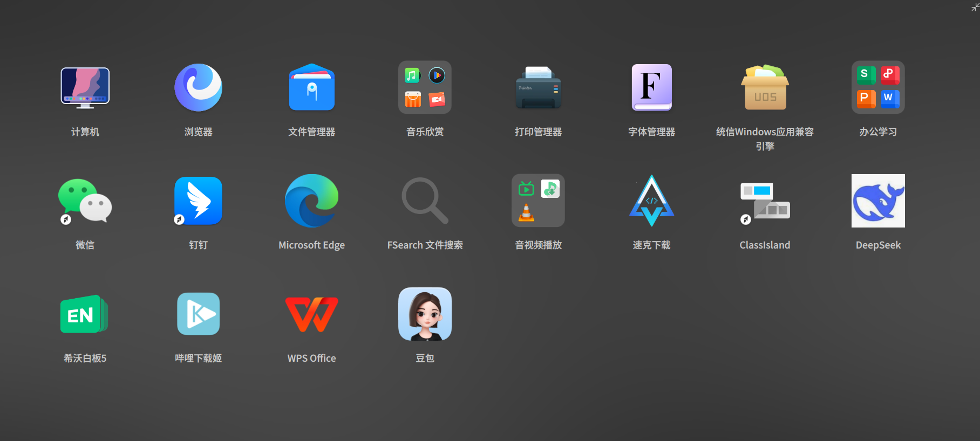This screenshot has height=441, width=980.
Task: Launch the 豆包 avatar icon
Action: click(x=425, y=314)
